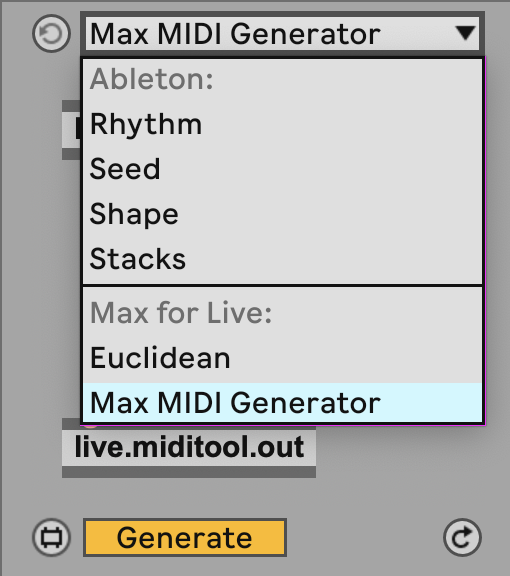Click the circular reset arrow icon beside generator chooser

[x=51, y=33]
